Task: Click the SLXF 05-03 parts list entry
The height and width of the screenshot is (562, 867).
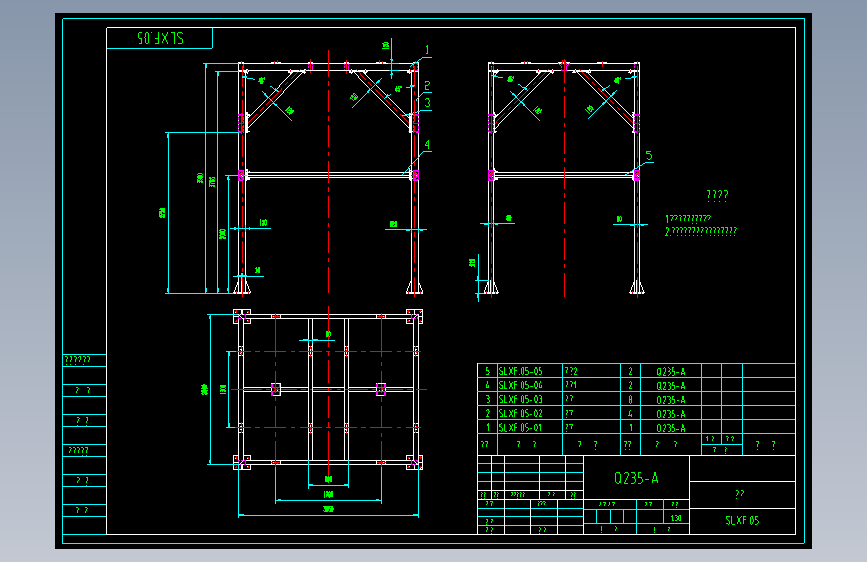Action: [x=520, y=399]
